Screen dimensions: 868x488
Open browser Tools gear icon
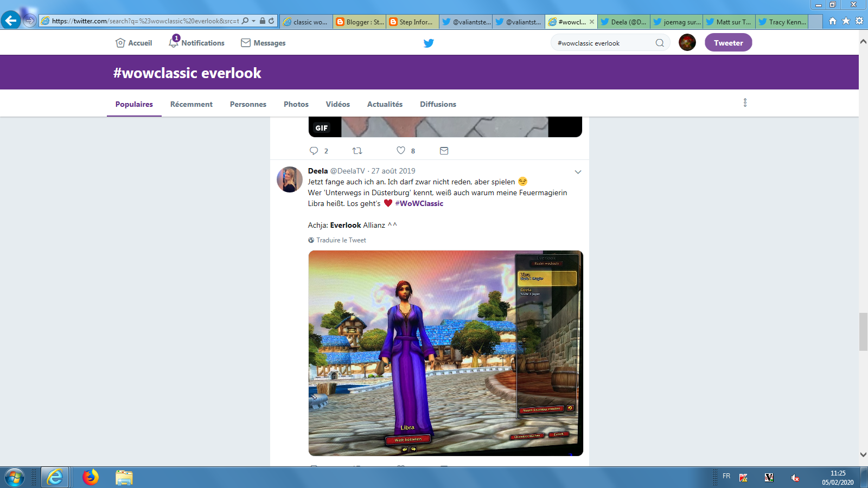point(859,21)
